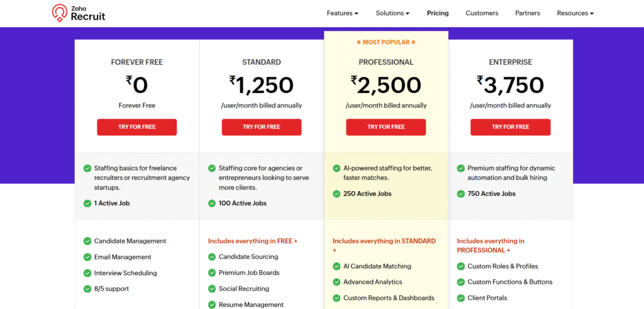The image size is (644, 309).
Task: Click the check icon beside AI Candidate Matching
Action: [336, 266]
